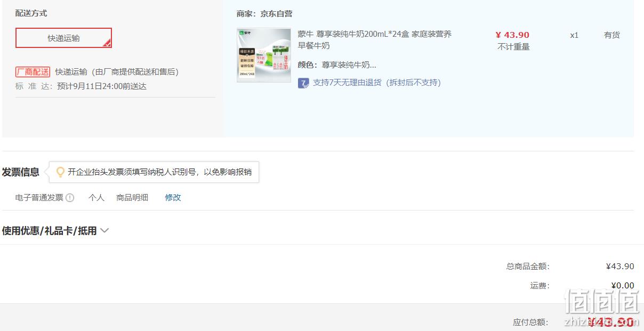Image resolution: width=644 pixels, height=331 pixels.
Task: Open the 支持7天无理由退货 policy link
Action: coord(376,83)
